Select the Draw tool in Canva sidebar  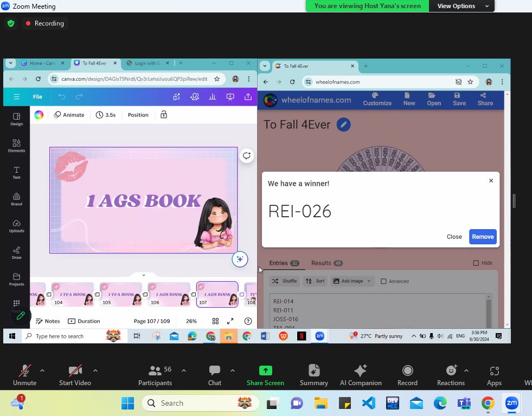pos(16,253)
